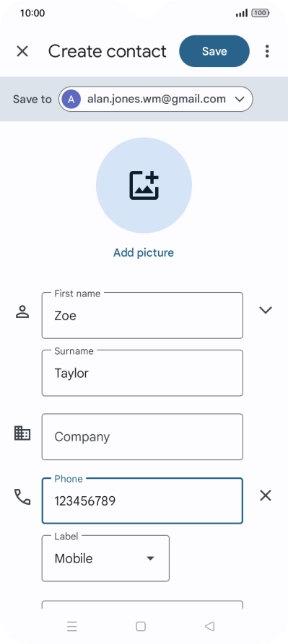288x644 pixels.
Task: Open recent apps navigation button
Action: click(72, 626)
